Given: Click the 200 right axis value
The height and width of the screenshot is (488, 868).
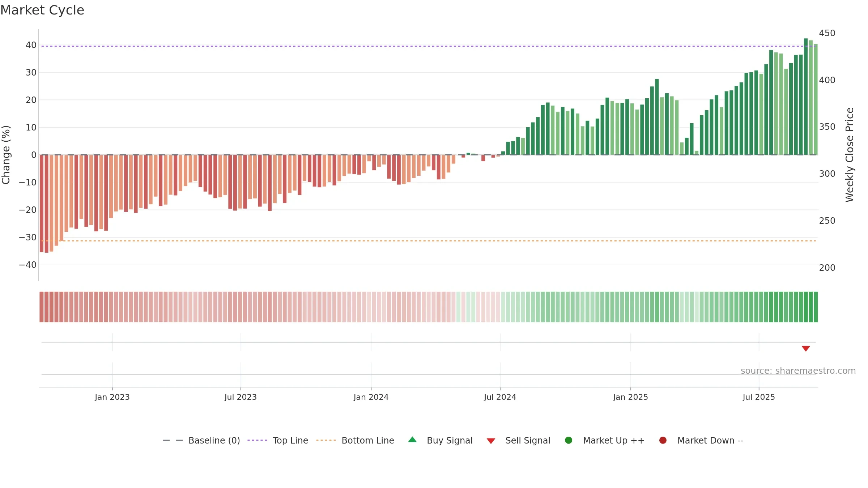Looking at the screenshot, I should coord(827,268).
